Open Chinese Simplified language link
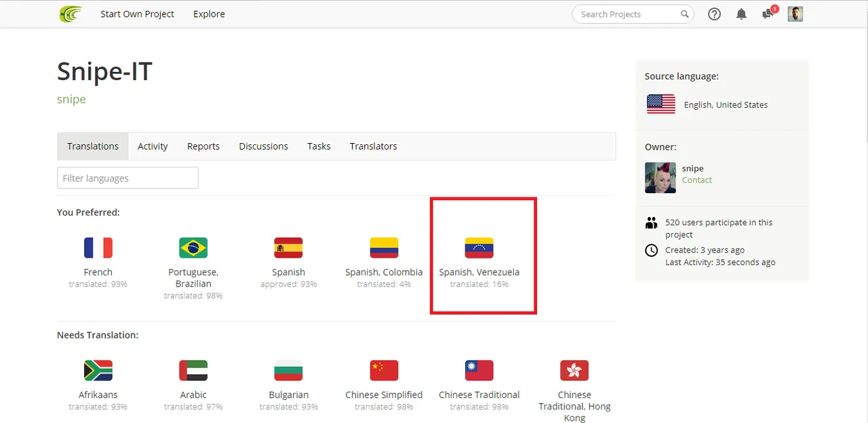The width and height of the screenshot is (868, 423). (x=384, y=395)
